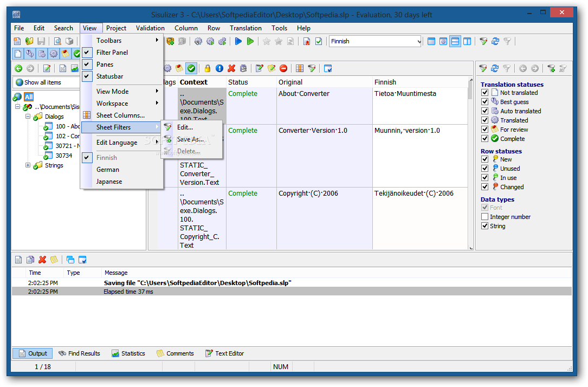The height and width of the screenshot is (387, 588).
Task: Uncheck the String data type checkbox
Action: coord(485,226)
